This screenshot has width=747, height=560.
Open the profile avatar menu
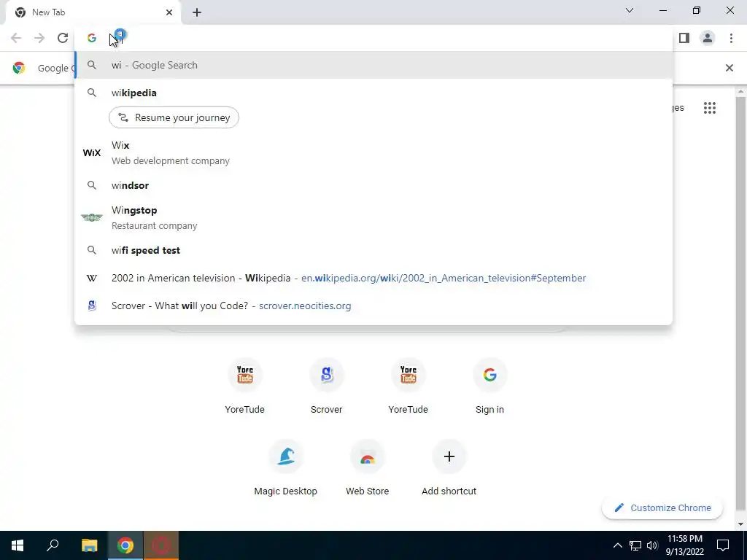[x=708, y=38]
